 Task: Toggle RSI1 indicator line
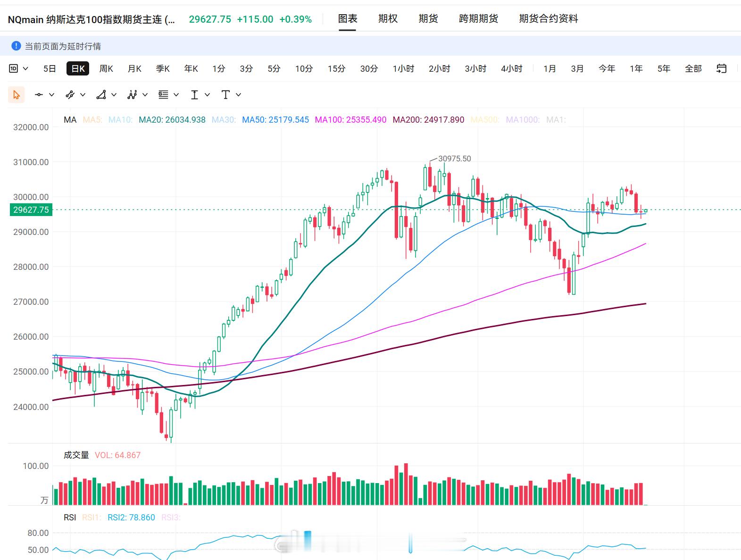click(92, 518)
